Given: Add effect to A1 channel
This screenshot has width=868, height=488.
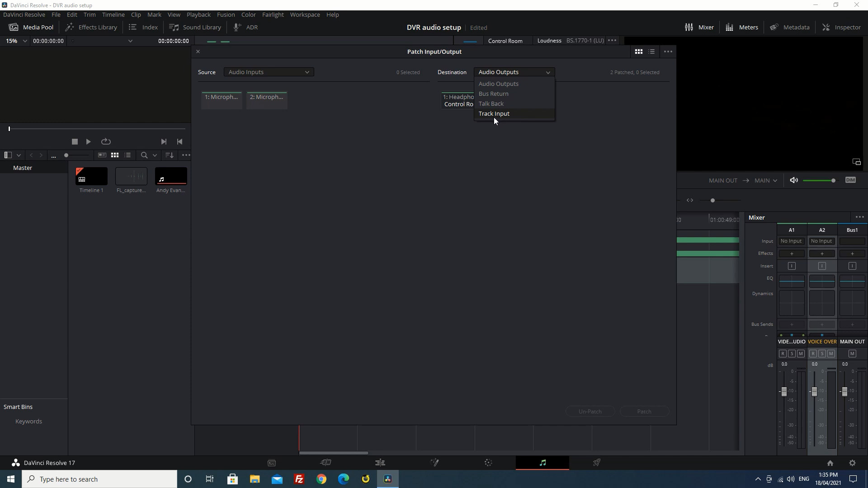Looking at the screenshot, I should [x=791, y=253].
